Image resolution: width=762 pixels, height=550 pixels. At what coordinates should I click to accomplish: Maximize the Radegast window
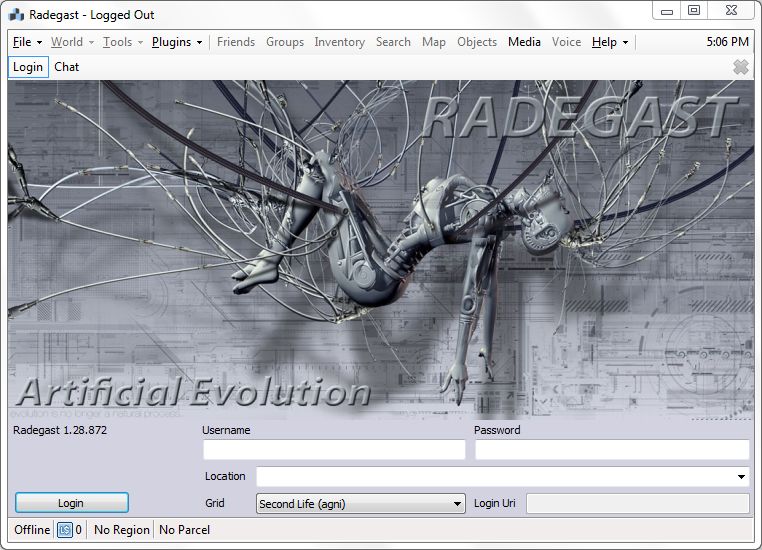(693, 11)
